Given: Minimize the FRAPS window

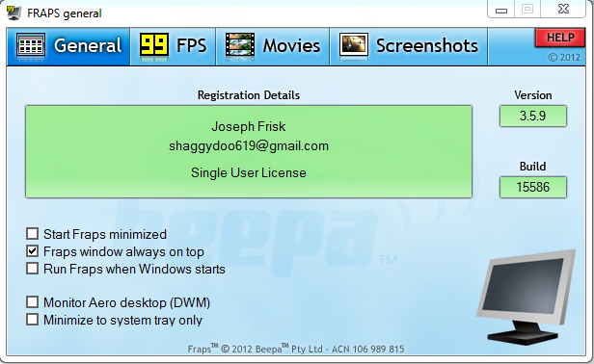Looking at the screenshot, I should pyautogui.click(x=501, y=10).
